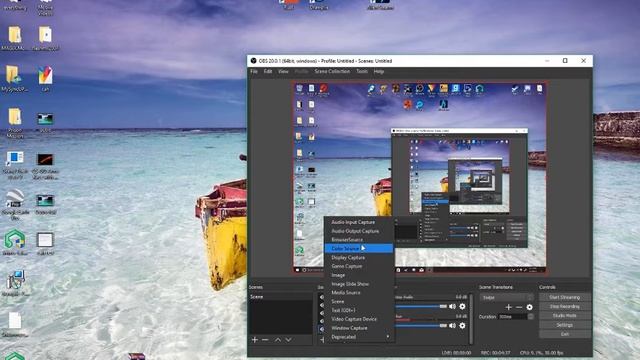This screenshot has height=360, width=640.
Task: Mute Desktop Audio with its speaker icon
Action: [x=452, y=307]
